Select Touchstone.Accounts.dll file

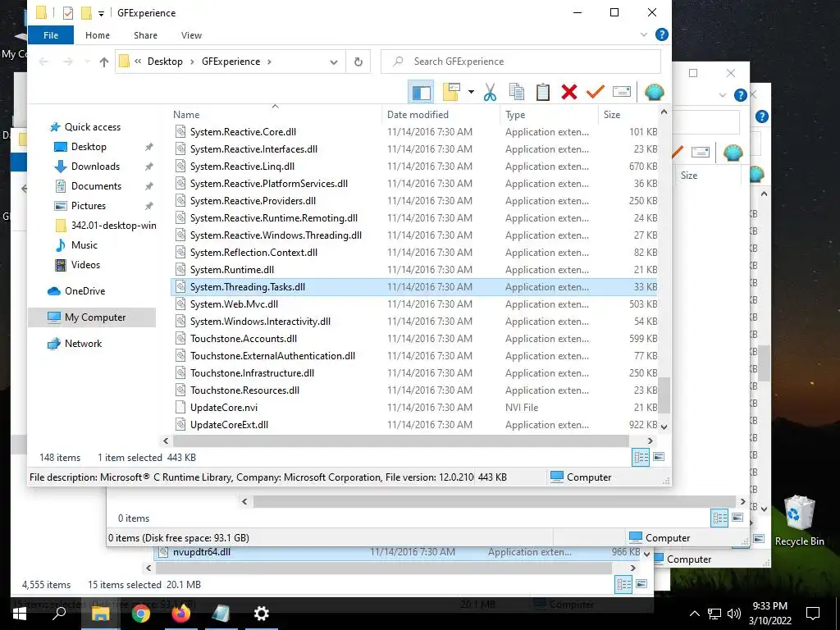click(x=244, y=339)
